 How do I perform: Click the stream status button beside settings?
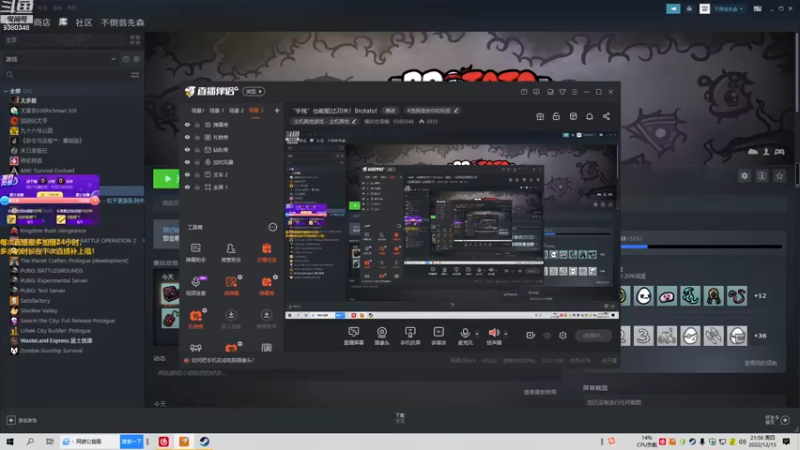(593, 335)
